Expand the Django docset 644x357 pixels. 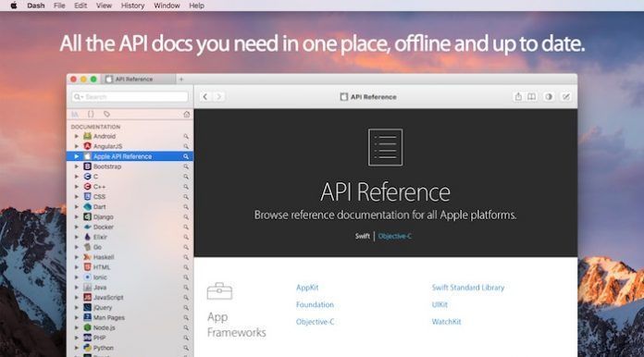[77, 216]
